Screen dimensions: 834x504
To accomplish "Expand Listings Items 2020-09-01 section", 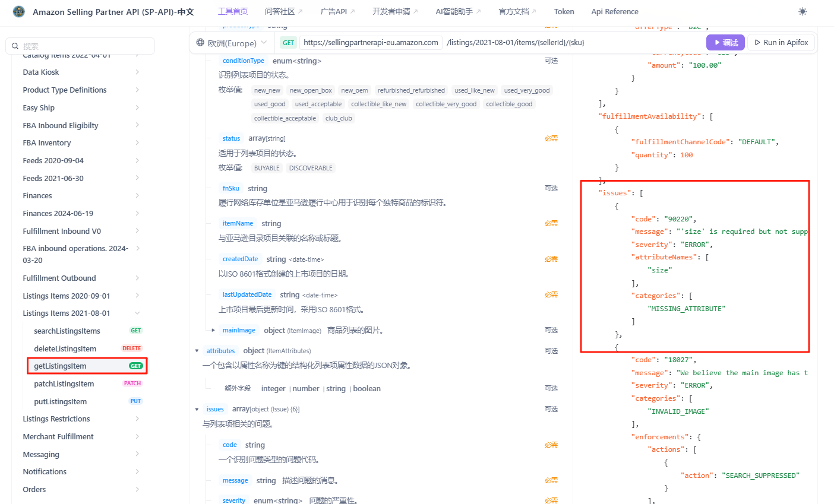I will 81,296.
